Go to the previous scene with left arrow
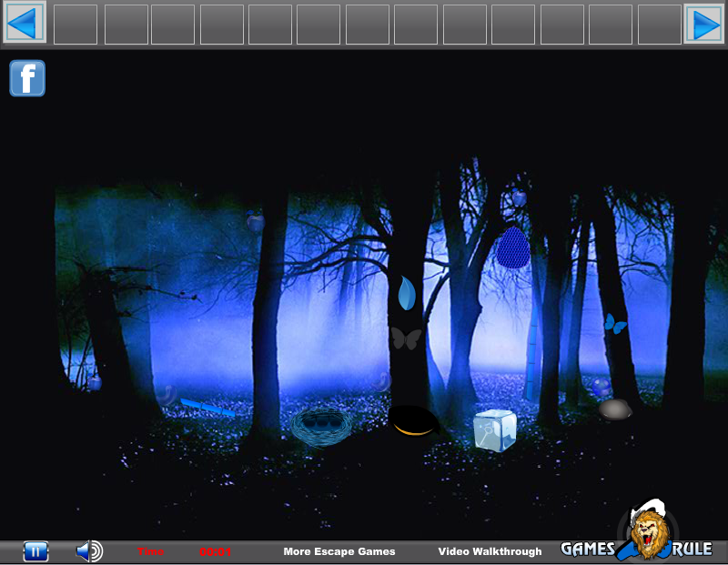Viewport: 728px width, 565px height. [25, 22]
